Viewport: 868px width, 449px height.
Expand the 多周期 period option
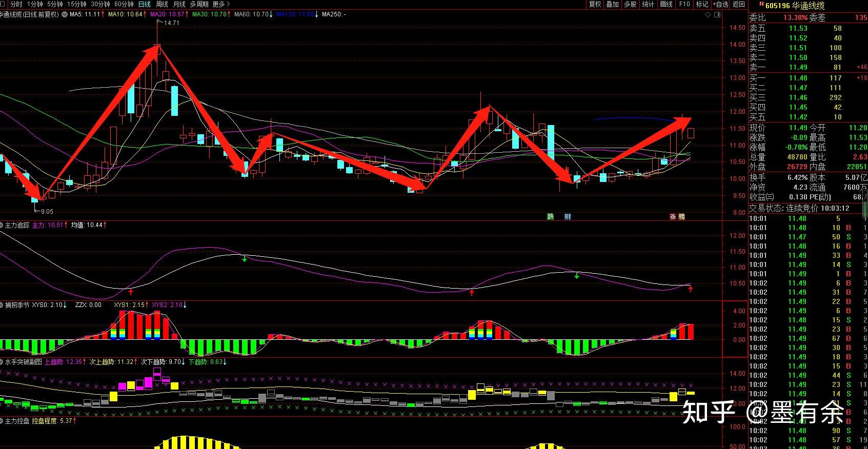pyautogui.click(x=198, y=4)
